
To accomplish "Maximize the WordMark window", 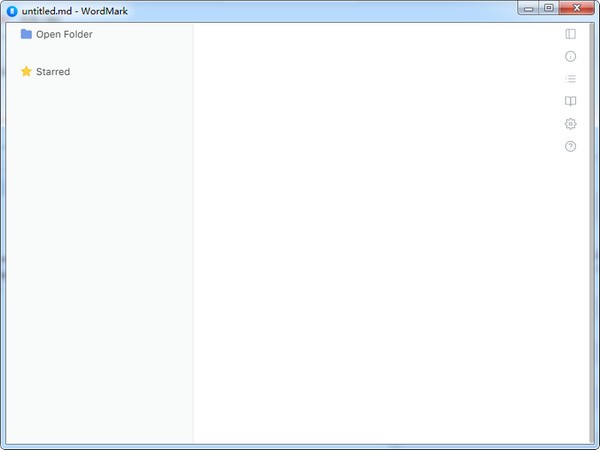I will click(548, 8).
